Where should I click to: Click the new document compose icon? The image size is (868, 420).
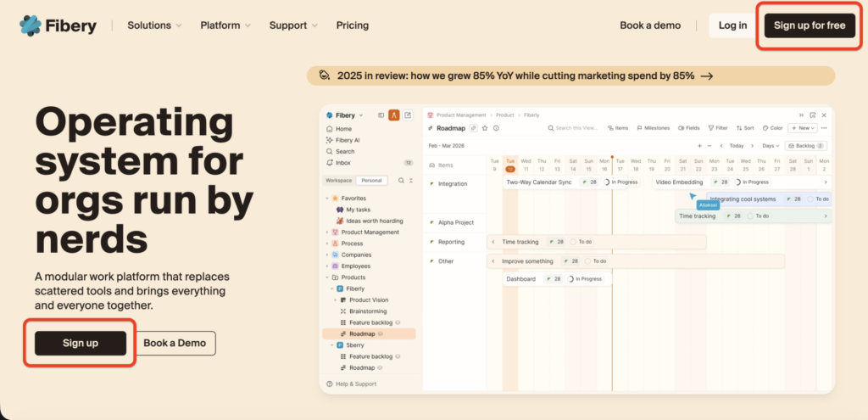408,115
